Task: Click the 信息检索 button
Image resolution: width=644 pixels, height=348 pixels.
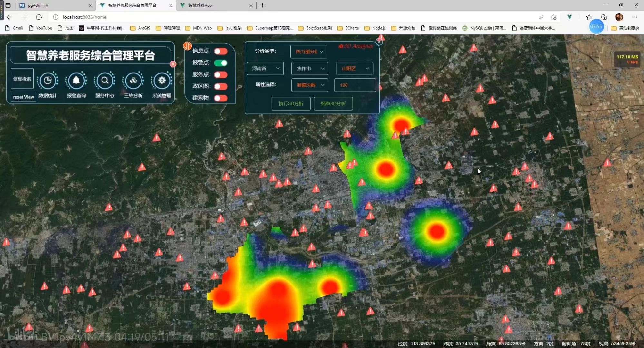Action: pos(22,79)
